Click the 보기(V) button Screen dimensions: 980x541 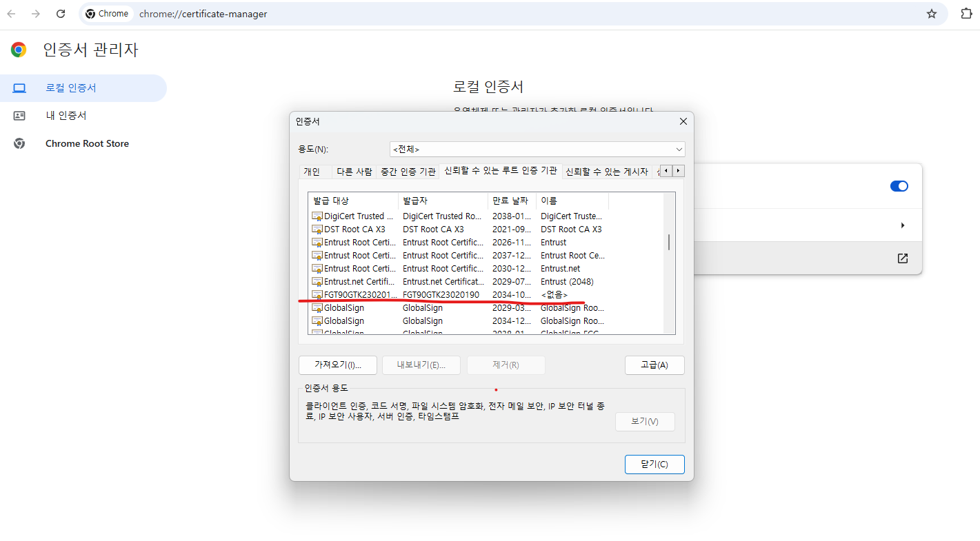(x=645, y=422)
